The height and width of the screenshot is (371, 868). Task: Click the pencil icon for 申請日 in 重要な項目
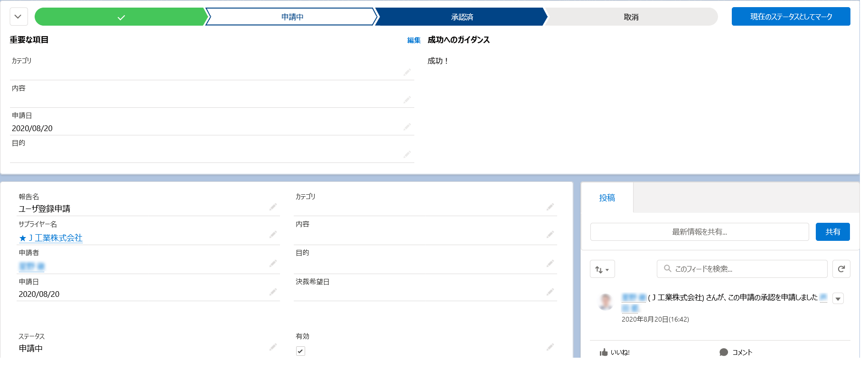[407, 127]
